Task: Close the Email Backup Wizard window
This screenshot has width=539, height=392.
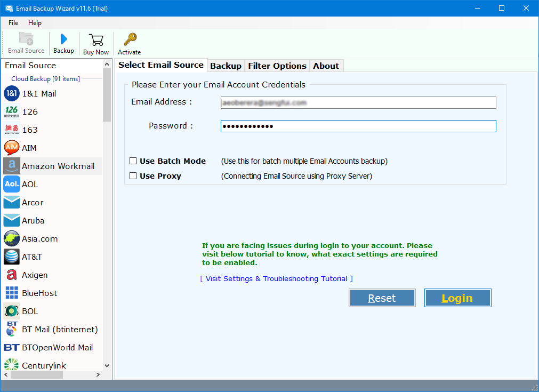Action: coord(526,8)
